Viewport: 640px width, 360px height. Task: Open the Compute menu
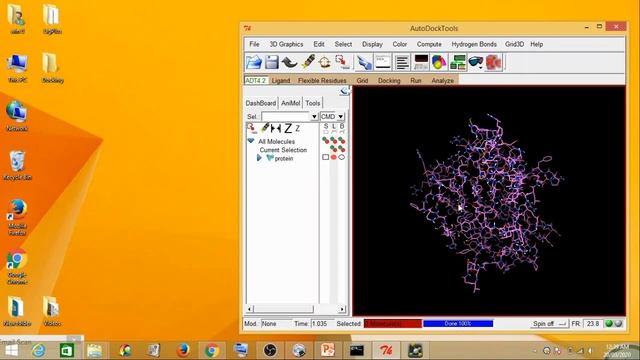(x=429, y=44)
